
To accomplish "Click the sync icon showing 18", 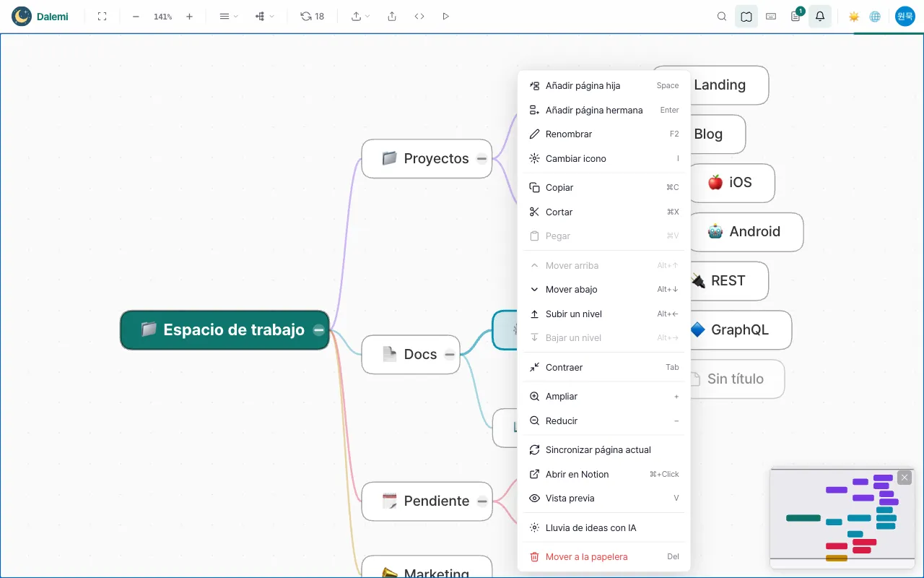I will 313,16.
